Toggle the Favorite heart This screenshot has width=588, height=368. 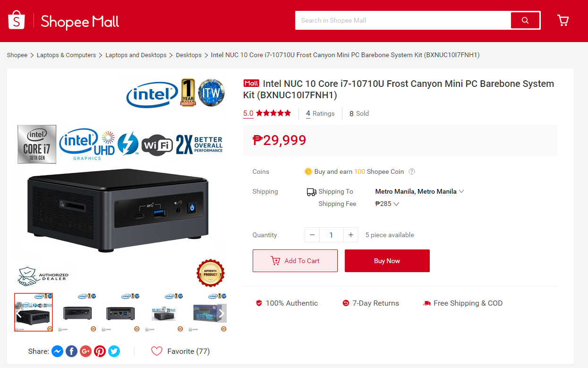pos(157,351)
